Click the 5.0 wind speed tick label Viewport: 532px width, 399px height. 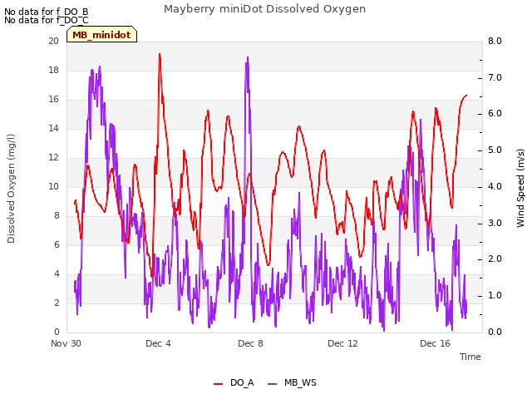(495, 150)
